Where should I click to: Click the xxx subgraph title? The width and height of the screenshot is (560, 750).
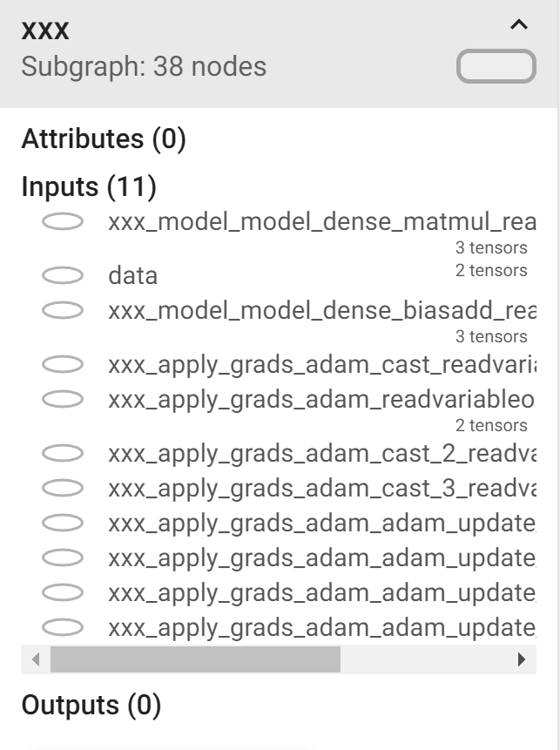click(44, 29)
